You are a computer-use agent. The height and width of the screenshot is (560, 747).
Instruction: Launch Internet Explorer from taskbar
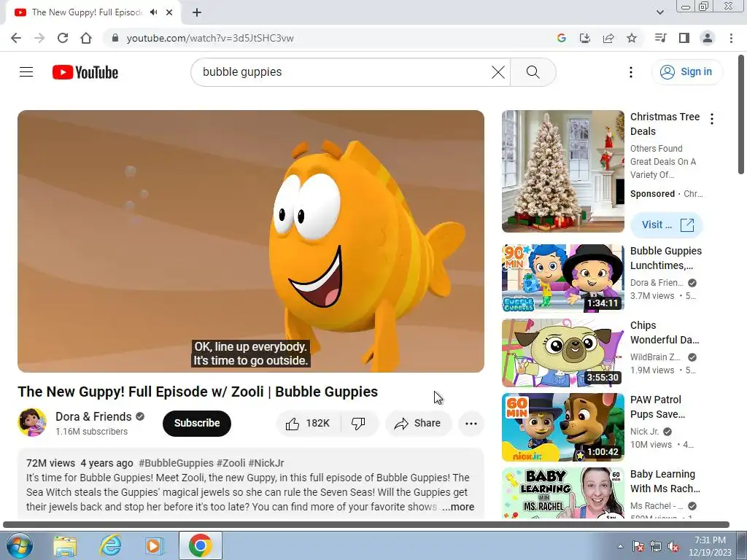tap(110, 546)
